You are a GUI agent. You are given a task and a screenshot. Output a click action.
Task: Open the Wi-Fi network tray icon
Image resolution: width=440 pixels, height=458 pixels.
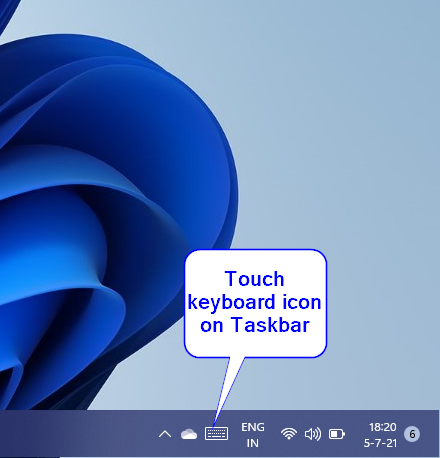pyautogui.click(x=289, y=434)
